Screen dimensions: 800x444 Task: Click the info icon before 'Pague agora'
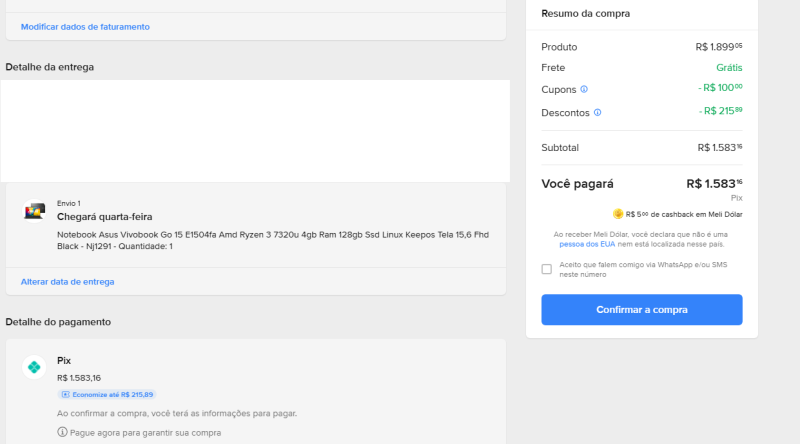(x=62, y=432)
